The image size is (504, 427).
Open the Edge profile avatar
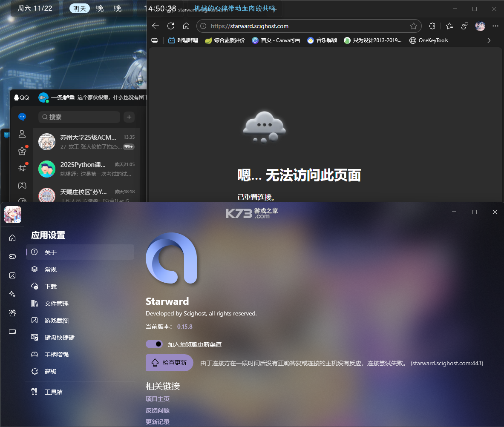pos(480,26)
